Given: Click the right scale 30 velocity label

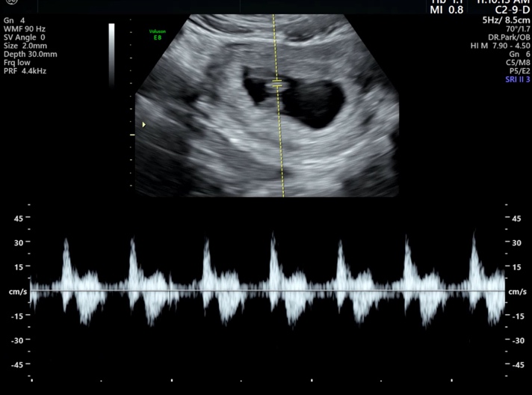Looking at the screenshot, I should coord(516,243).
